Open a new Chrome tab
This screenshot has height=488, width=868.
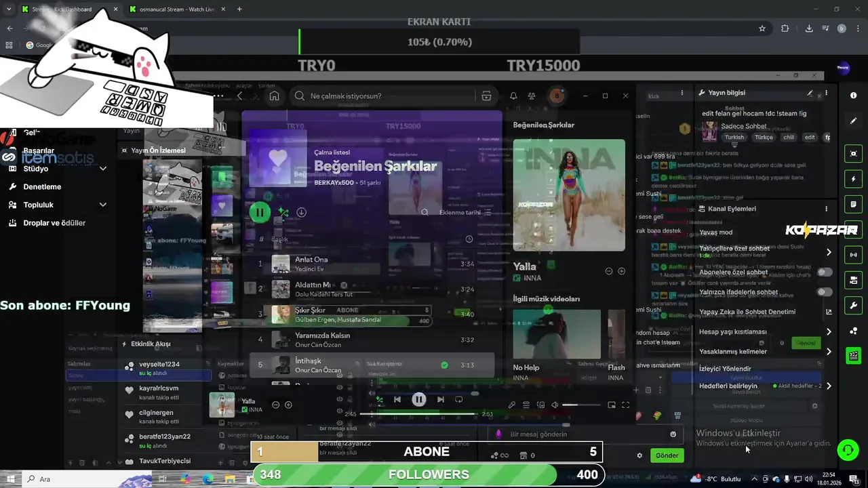coord(239,9)
